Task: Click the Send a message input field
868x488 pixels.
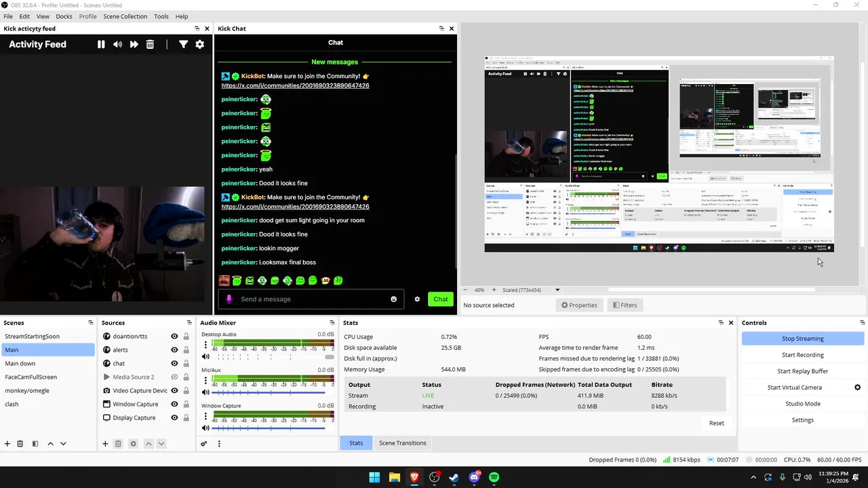Action: click(312, 299)
